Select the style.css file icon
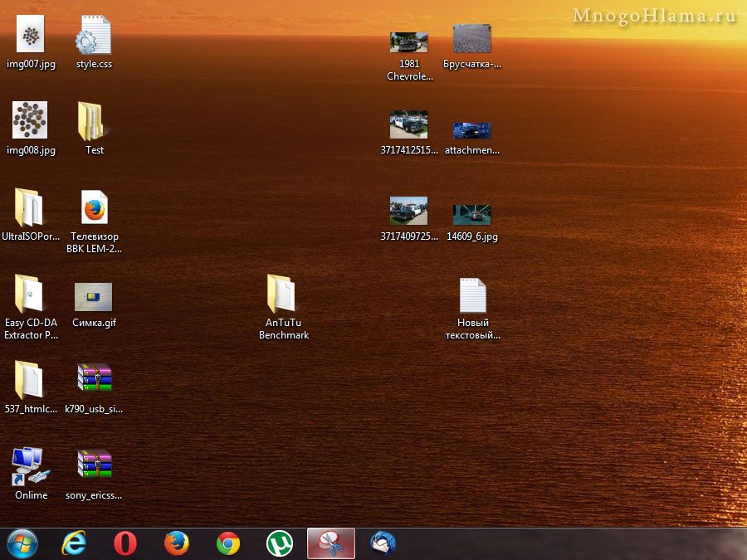This screenshot has width=747, height=560. tap(94, 37)
